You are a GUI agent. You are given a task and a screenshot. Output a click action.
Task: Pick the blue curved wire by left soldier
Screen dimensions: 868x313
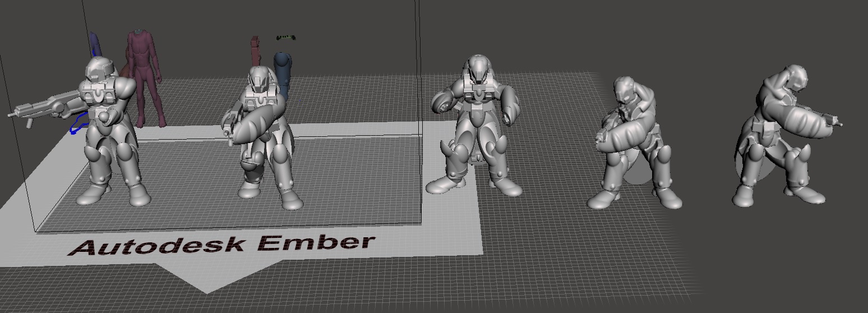pyautogui.click(x=79, y=123)
